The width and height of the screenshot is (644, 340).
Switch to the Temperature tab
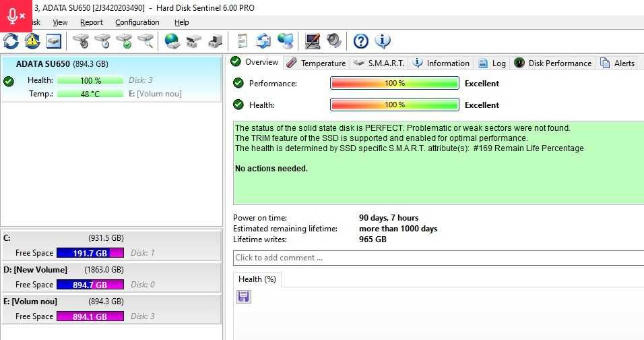pos(316,63)
